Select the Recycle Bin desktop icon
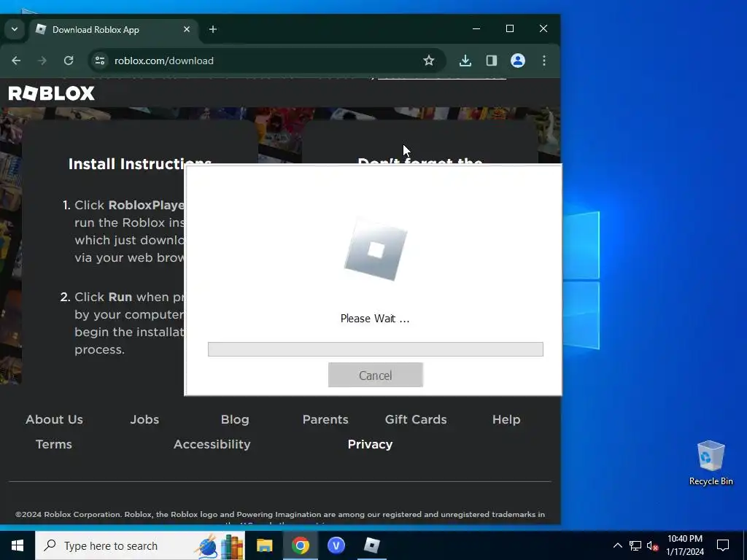Image resolution: width=747 pixels, height=560 pixels. point(711,462)
